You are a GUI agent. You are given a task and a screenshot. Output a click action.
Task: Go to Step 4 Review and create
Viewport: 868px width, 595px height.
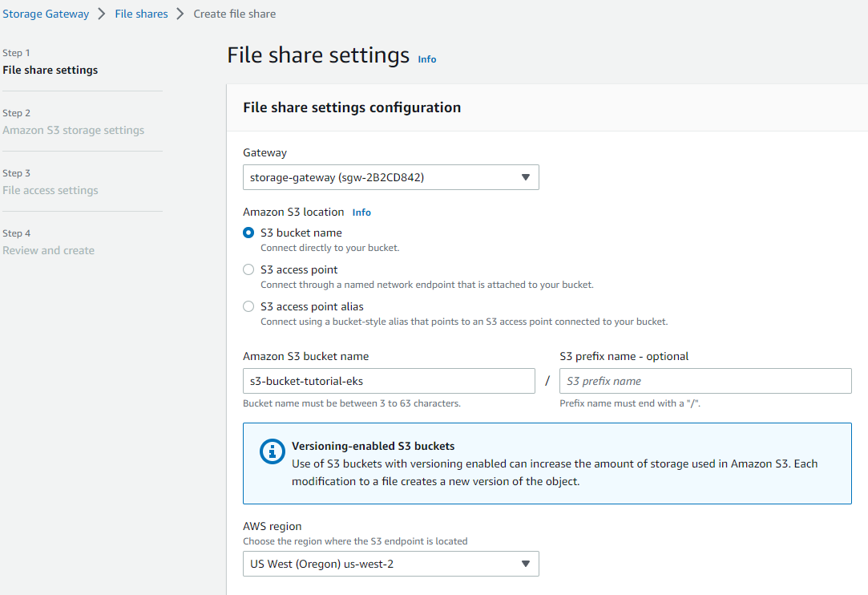coord(49,250)
